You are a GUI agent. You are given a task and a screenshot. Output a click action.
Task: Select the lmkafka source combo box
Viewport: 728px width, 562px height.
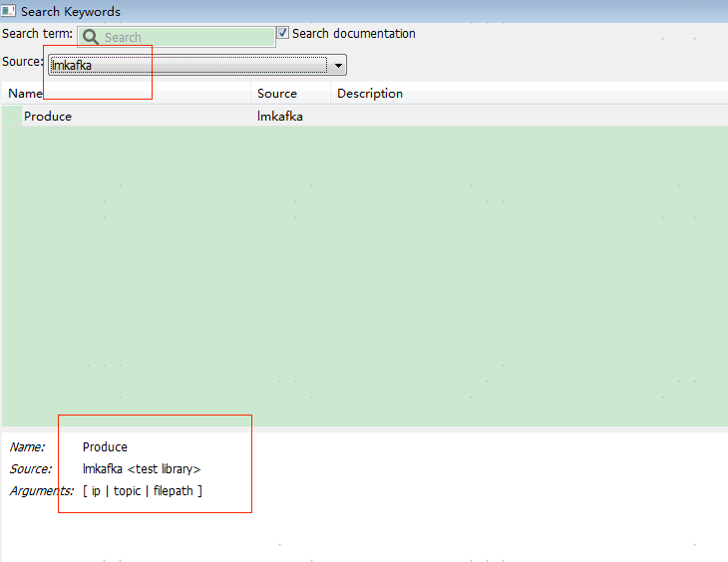[x=197, y=66]
